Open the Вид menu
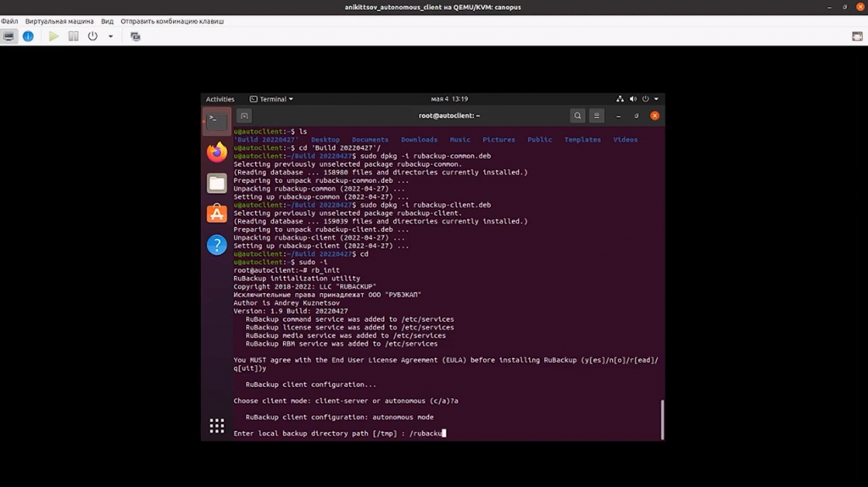Image resolution: width=868 pixels, height=487 pixels. 107,21
